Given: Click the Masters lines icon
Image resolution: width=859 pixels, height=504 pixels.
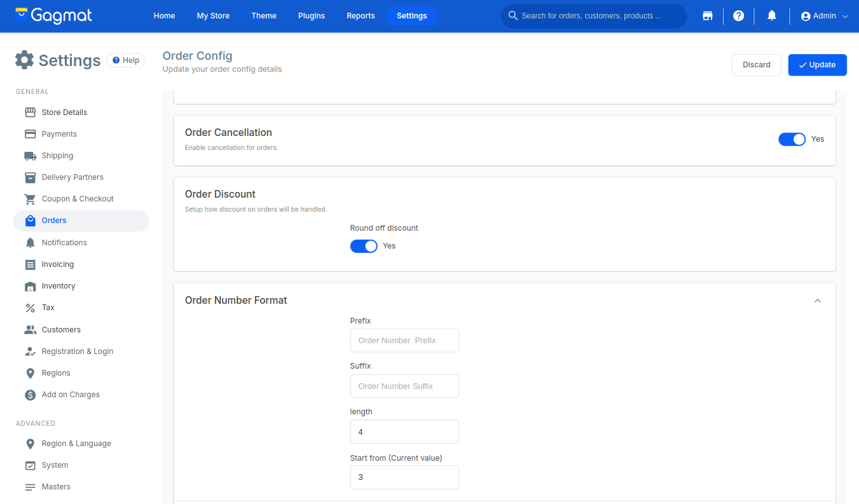Looking at the screenshot, I should 30,487.
